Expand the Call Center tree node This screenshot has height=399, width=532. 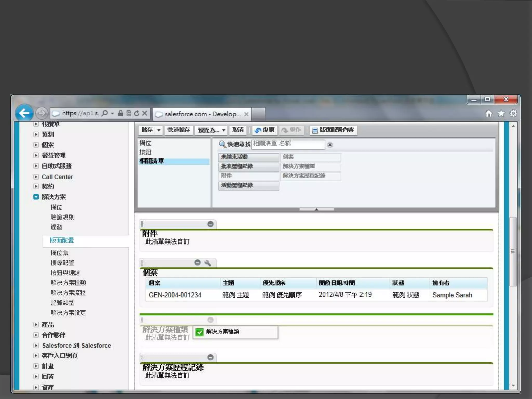pos(36,177)
